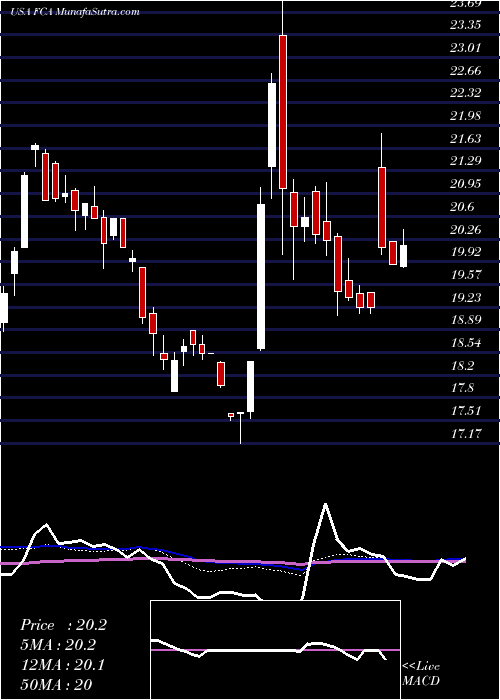500x700 pixels.
Task: Click inside the Live MACD inset chart
Action: coord(275,650)
